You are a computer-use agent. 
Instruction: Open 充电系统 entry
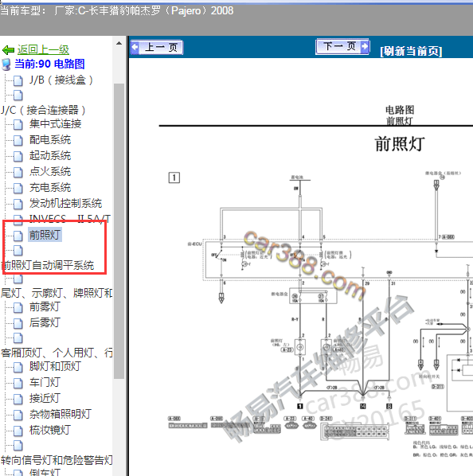pos(50,188)
